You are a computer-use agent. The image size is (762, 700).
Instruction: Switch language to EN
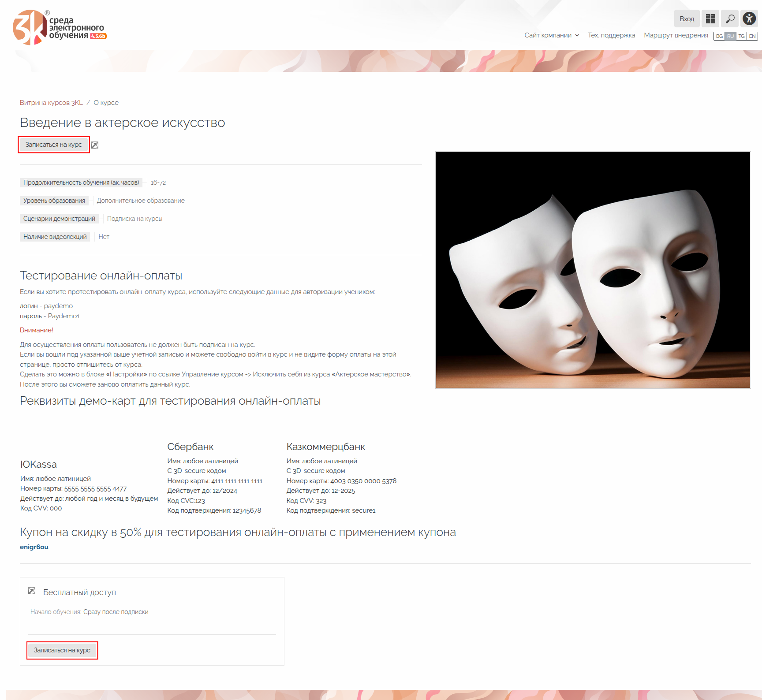pyautogui.click(x=752, y=36)
